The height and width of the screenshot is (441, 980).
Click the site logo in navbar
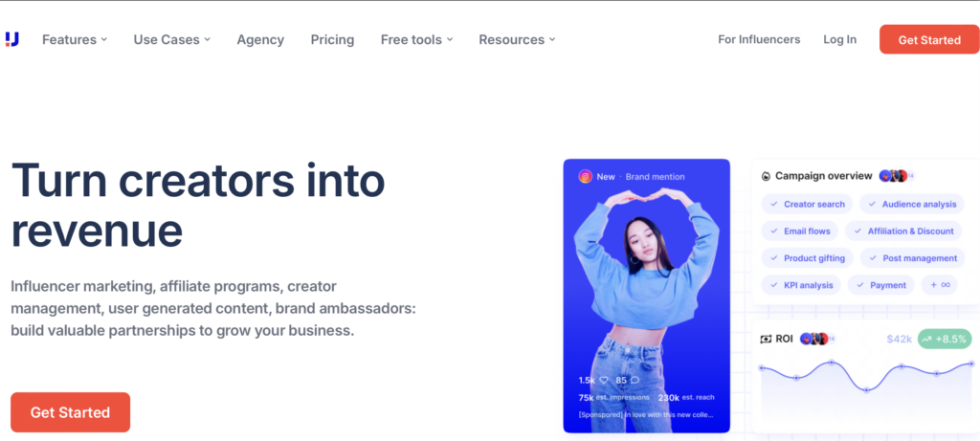pyautogui.click(x=11, y=39)
